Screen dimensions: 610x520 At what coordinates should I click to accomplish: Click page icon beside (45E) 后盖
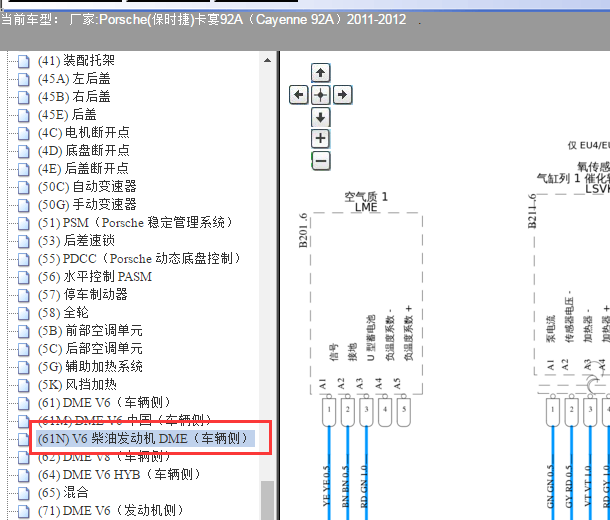click(24, 115)
